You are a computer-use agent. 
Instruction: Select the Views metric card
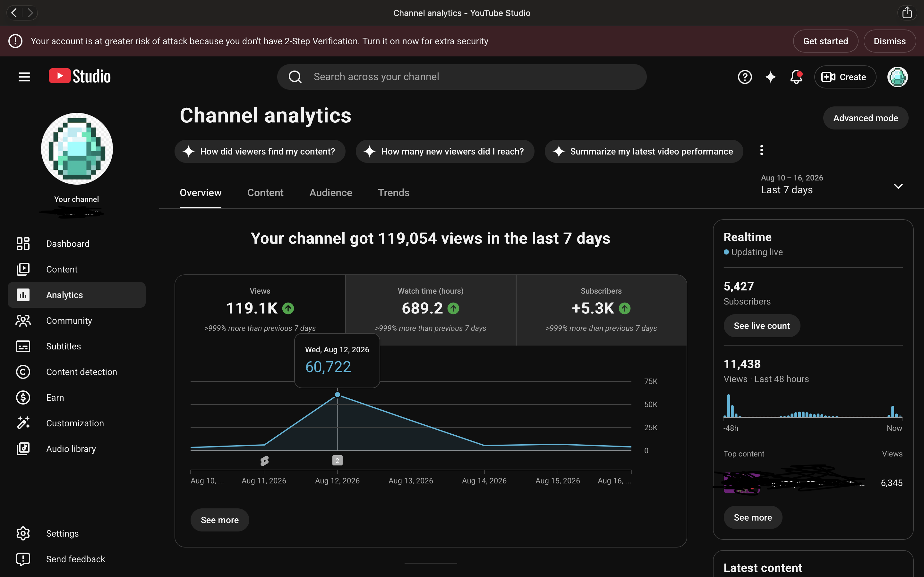(x=260, y=310)
